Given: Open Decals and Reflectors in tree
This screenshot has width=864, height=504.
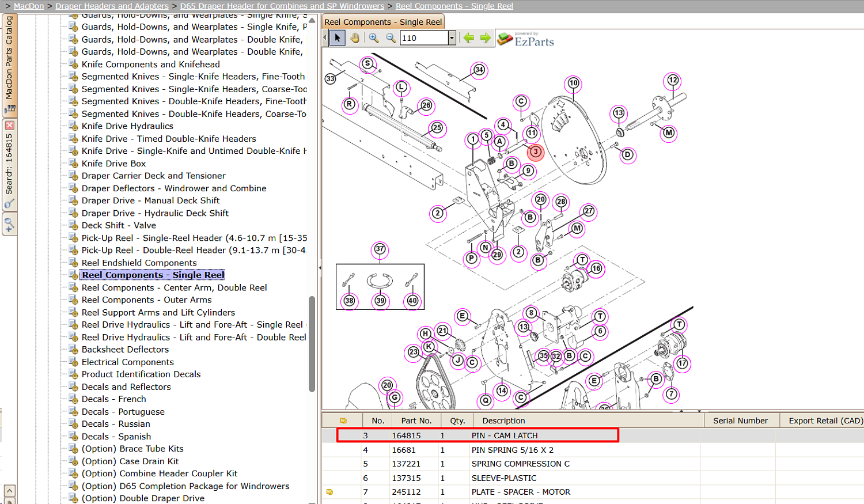Looking at the screenshot, I should tap(126, 387).
